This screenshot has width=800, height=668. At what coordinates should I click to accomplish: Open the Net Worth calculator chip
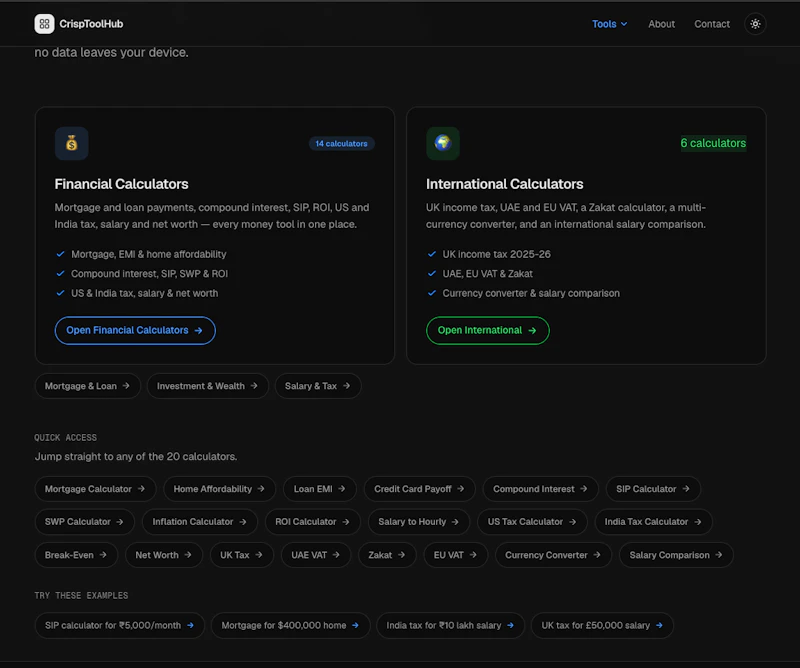click(164, 555)
